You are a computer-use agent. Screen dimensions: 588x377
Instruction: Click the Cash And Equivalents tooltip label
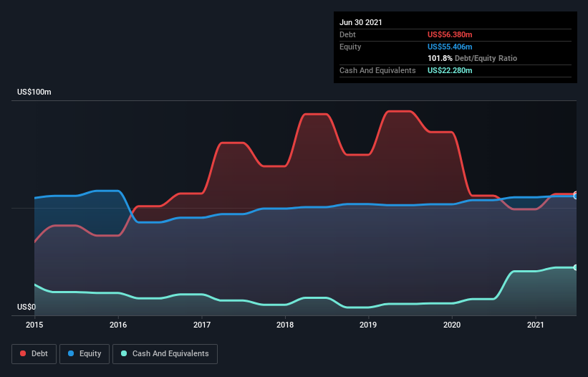[377, 70]
